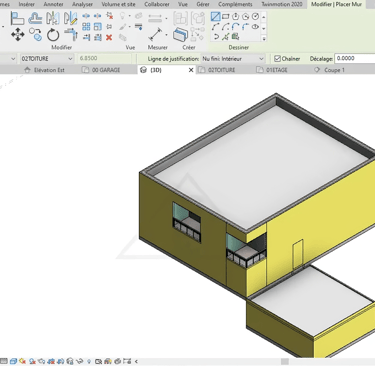Viewport: 375px width, 366px height.
Task: Click the Décalage offset input field
Action: click(x=355, y=58)
